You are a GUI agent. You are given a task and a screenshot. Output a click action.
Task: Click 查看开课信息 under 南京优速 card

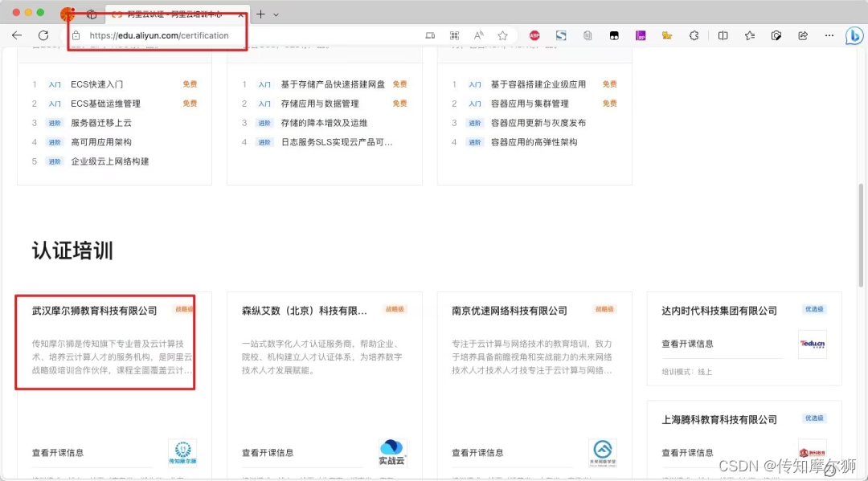point(477,452)
